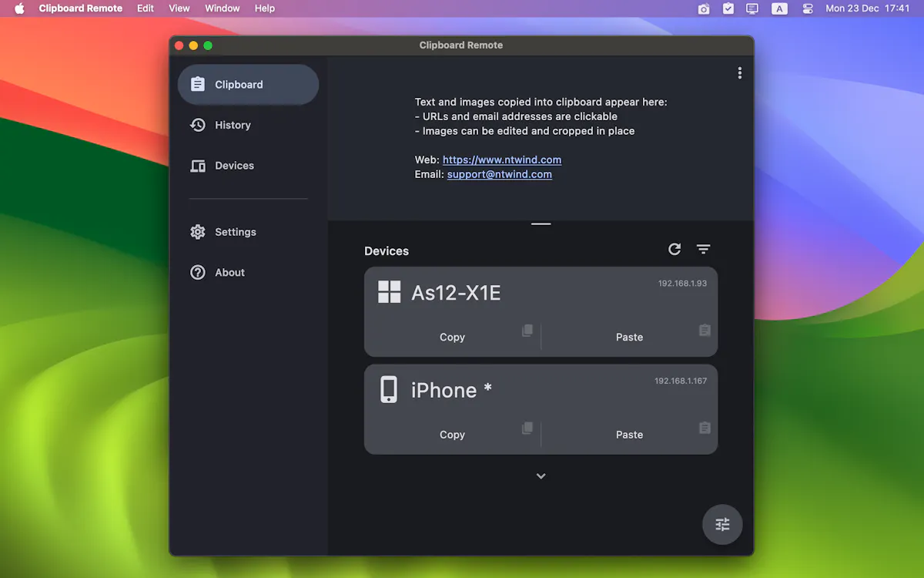Select the iPhone * device name
The image size is (924, 578).
[452, 391]
